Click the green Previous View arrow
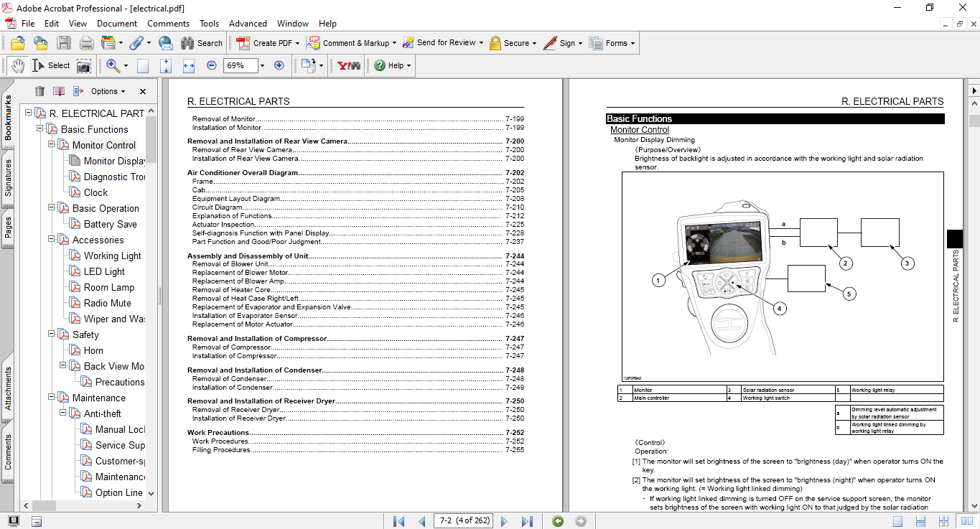The height and width of the screenshot is (529, 980). 558,521
